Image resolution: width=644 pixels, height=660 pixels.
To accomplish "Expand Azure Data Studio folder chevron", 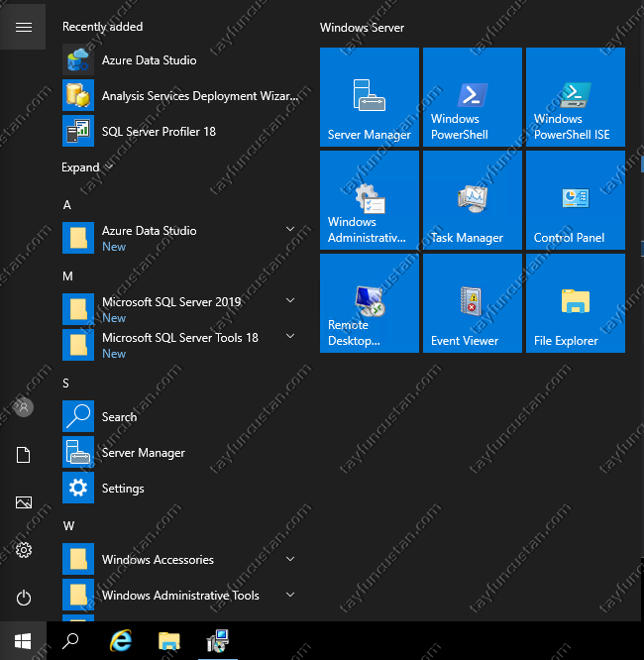I will tap(290, 229).
